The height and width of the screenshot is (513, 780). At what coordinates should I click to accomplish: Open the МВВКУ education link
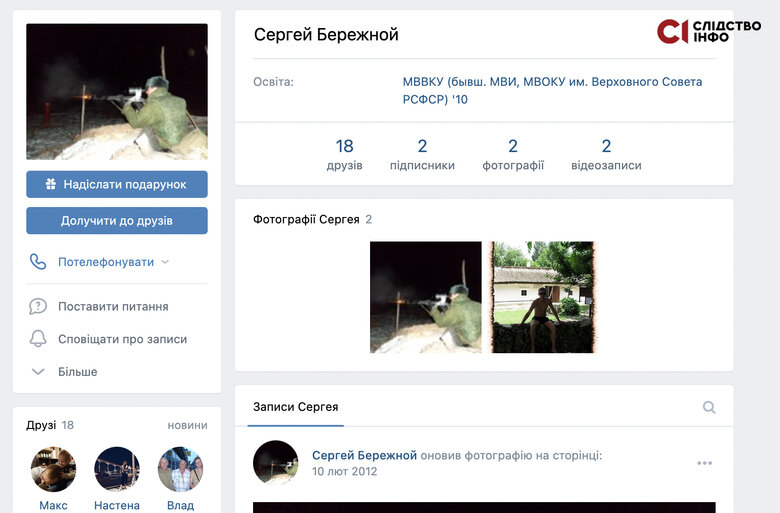(552, 91)
